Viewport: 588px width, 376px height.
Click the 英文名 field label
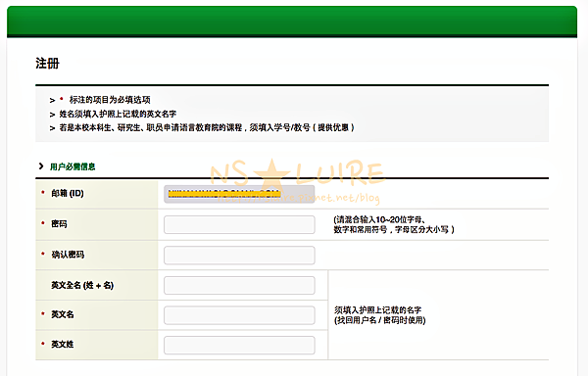[x=63, y=314]
